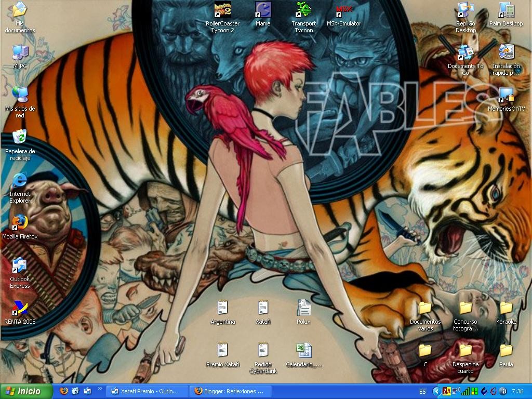Select Mis sitios de red icon
The image size is (532, 399).
[x=20, y=102]
